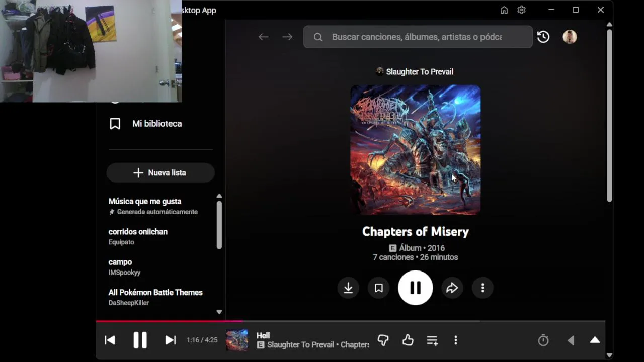Seek on the song progress bar
The image size is (644, 362).
click(351, 321)
